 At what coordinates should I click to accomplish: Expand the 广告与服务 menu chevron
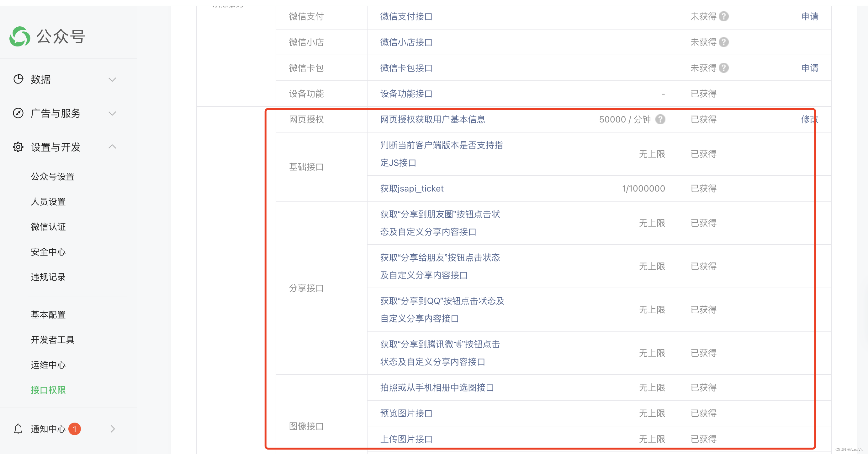[x=112, y=113]
